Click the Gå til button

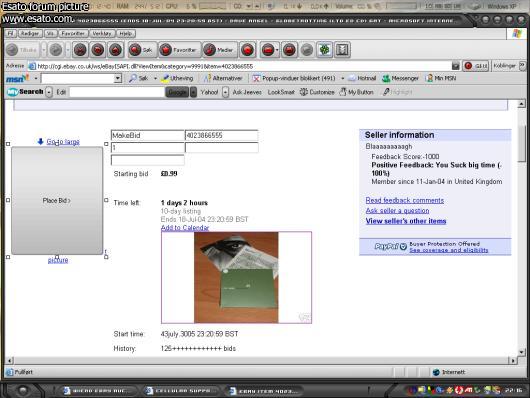[x=476, y=66]
